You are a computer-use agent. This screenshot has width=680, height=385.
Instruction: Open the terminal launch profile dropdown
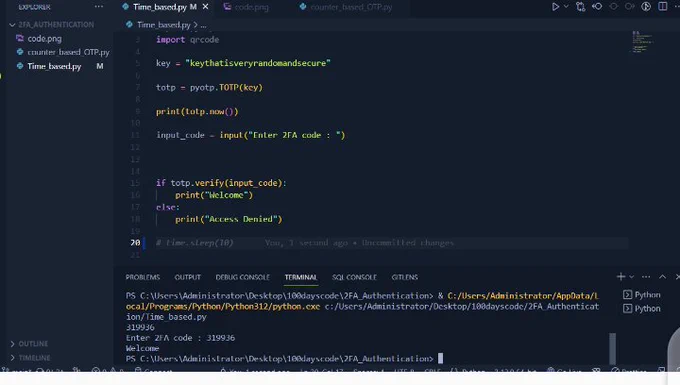[x=631, y=277]
